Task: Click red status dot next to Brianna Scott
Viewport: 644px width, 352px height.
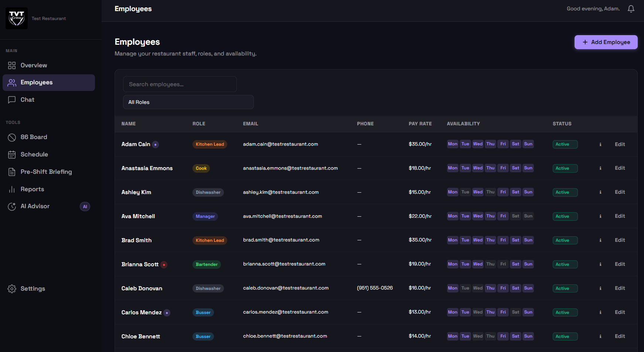Action: point(164,265)
